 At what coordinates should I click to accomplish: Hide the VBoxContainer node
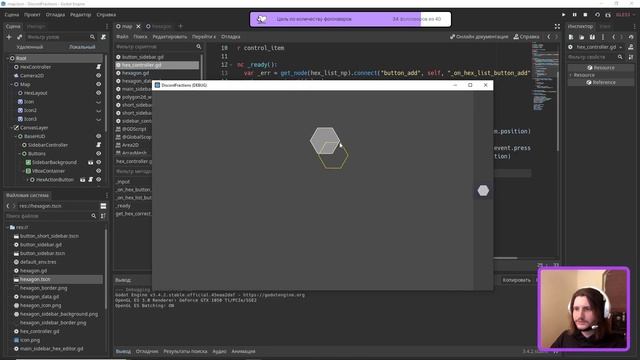click(x=98, y=171)
